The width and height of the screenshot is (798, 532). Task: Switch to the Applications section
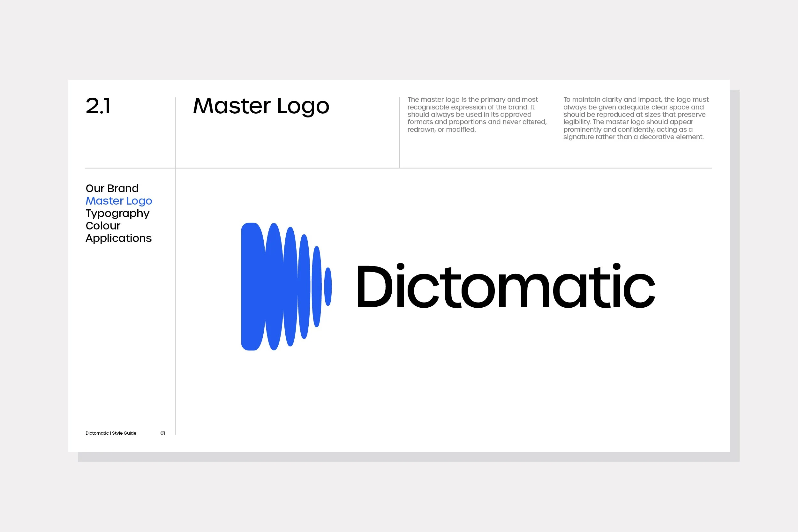coord(118,238)
